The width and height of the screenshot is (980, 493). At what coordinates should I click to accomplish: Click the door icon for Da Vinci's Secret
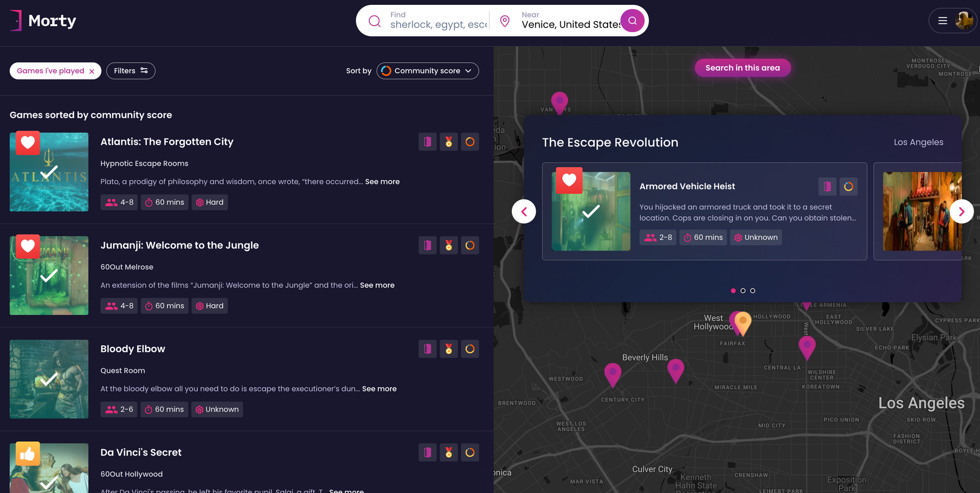click(x=427, y=452)
